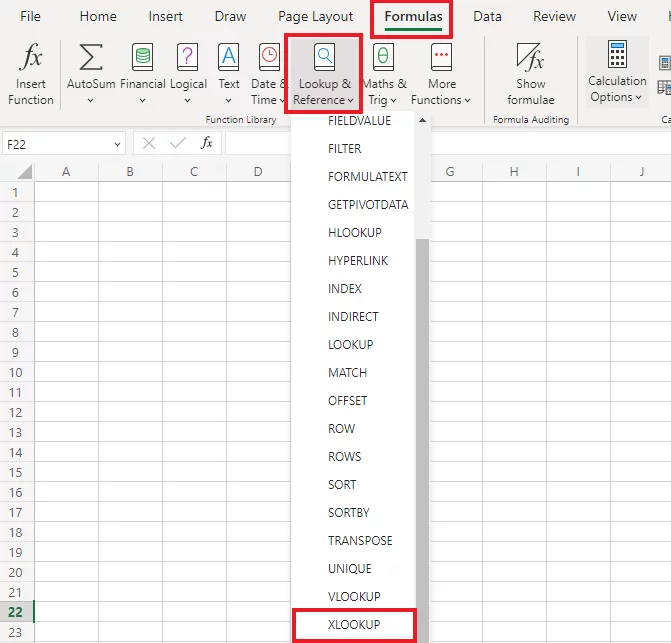
Task: Open the Name Box dropdown arrow
Action: 117,145
